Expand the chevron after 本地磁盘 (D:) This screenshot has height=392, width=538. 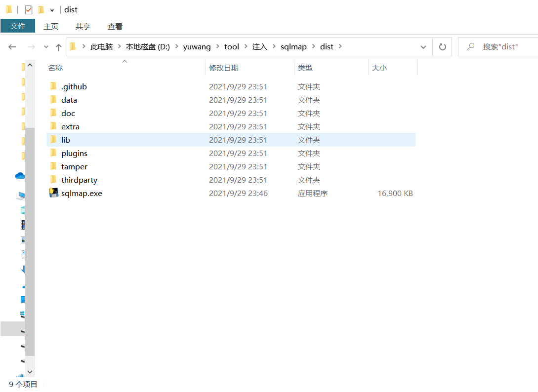pos(176,46)
